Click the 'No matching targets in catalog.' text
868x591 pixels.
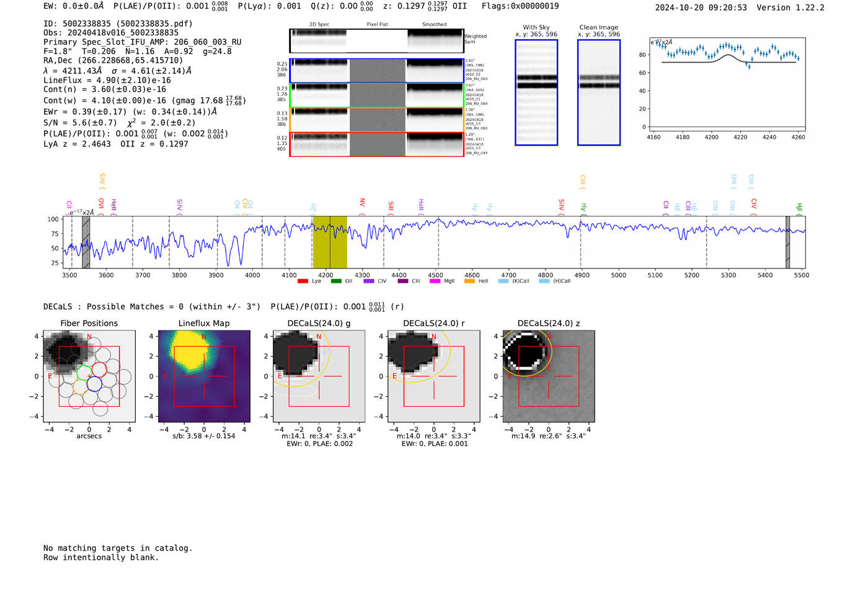point(118,548)
